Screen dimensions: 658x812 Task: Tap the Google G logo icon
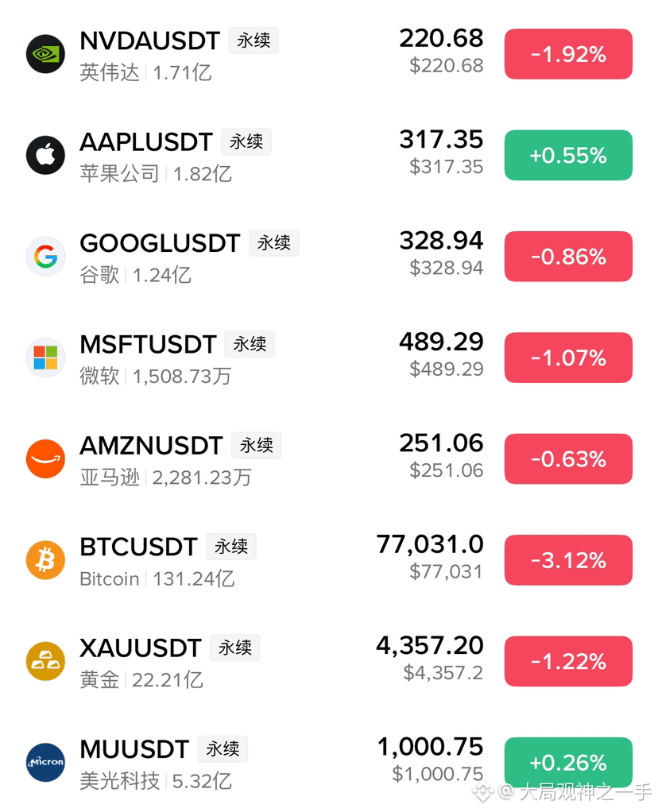(45, 257)
